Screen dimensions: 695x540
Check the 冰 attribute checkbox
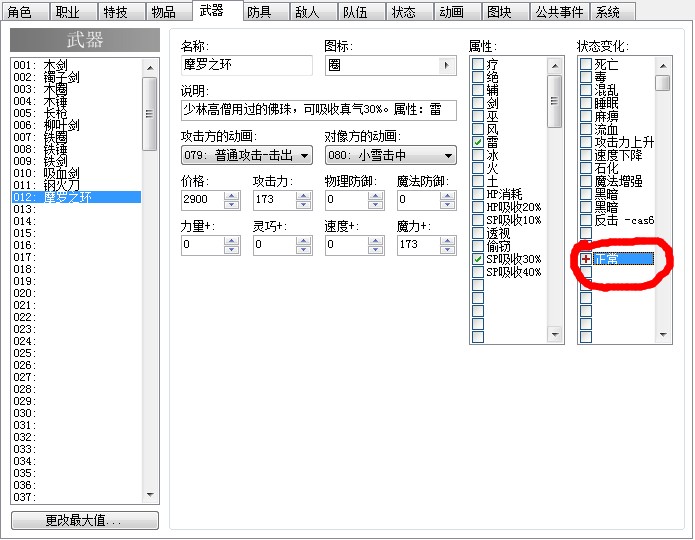click(478, 155)
